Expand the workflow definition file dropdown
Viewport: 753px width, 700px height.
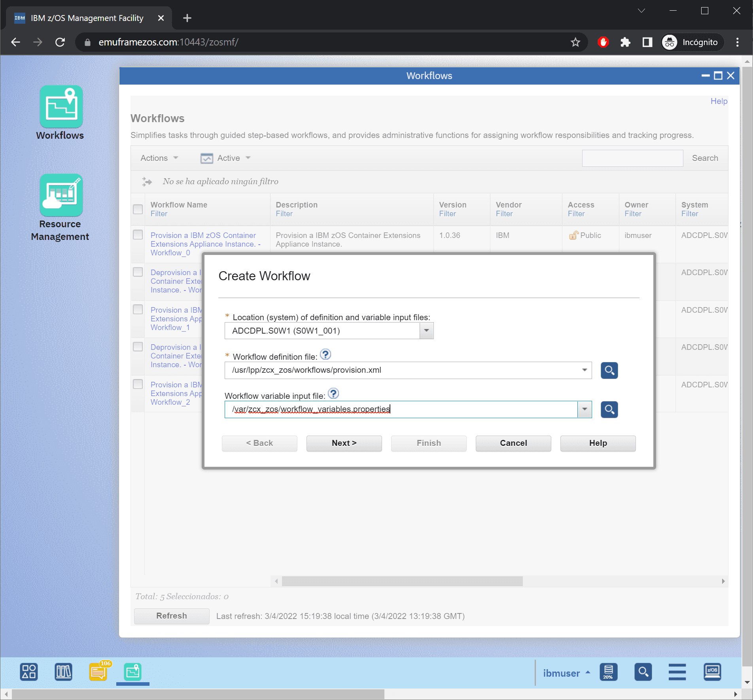click(584, 370)
